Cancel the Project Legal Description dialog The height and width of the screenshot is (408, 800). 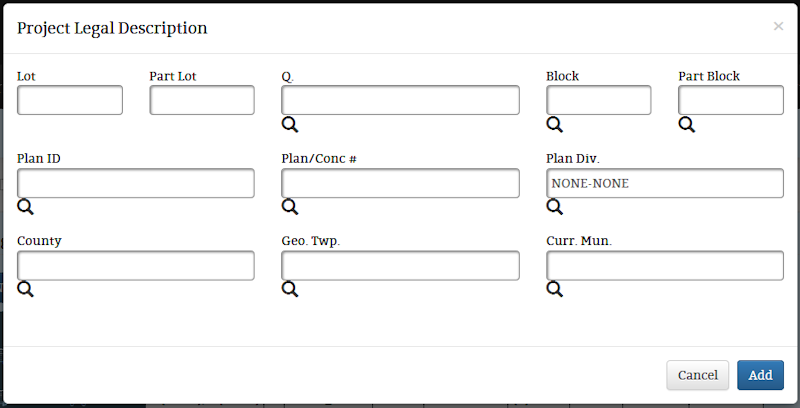coord(697,375)
